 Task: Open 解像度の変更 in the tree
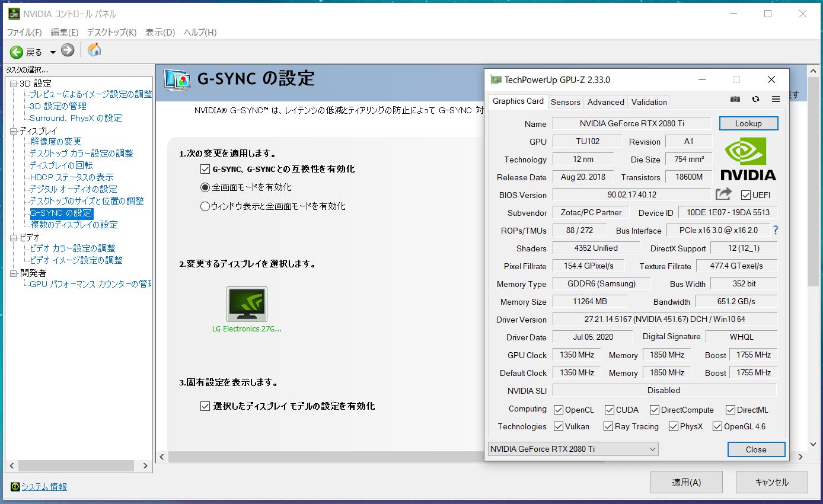tap(56, 142)
